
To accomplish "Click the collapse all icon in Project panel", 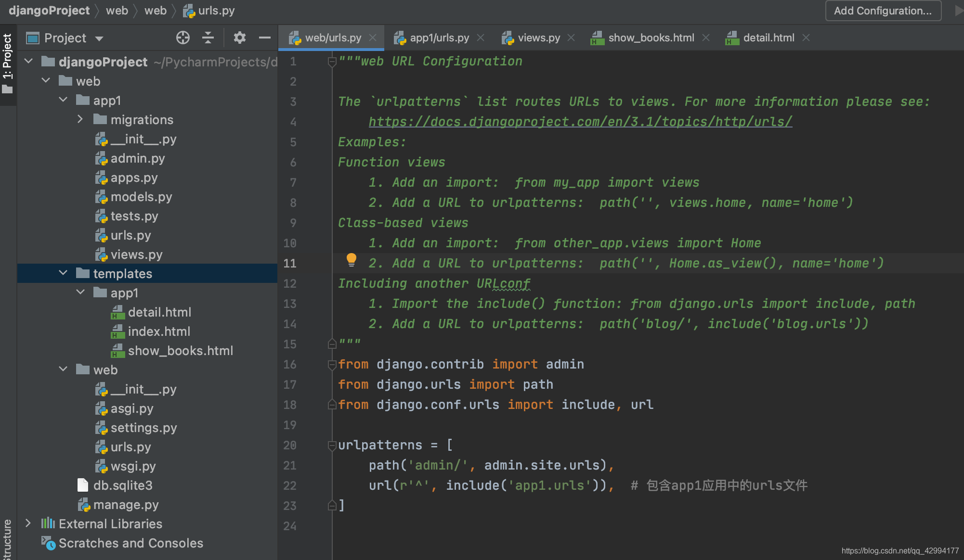I will coord(208,38).
